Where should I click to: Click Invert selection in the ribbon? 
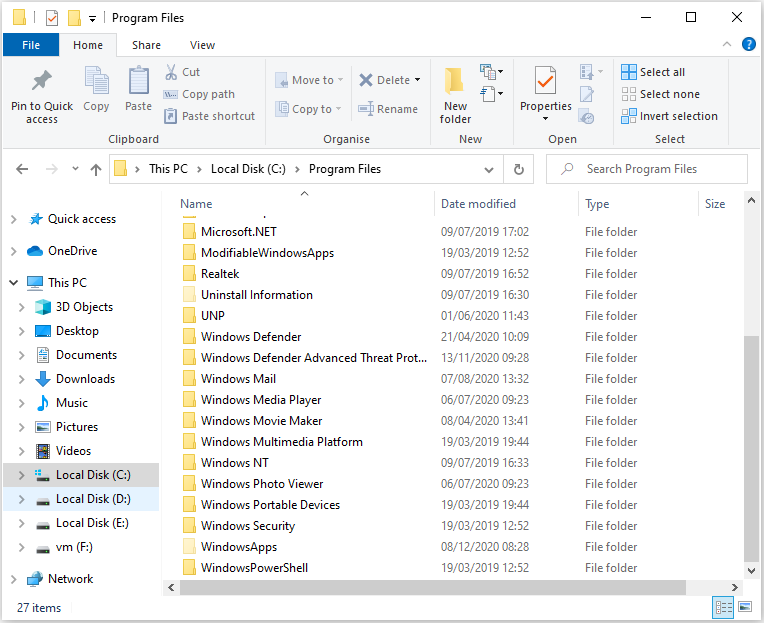point(669,116)
